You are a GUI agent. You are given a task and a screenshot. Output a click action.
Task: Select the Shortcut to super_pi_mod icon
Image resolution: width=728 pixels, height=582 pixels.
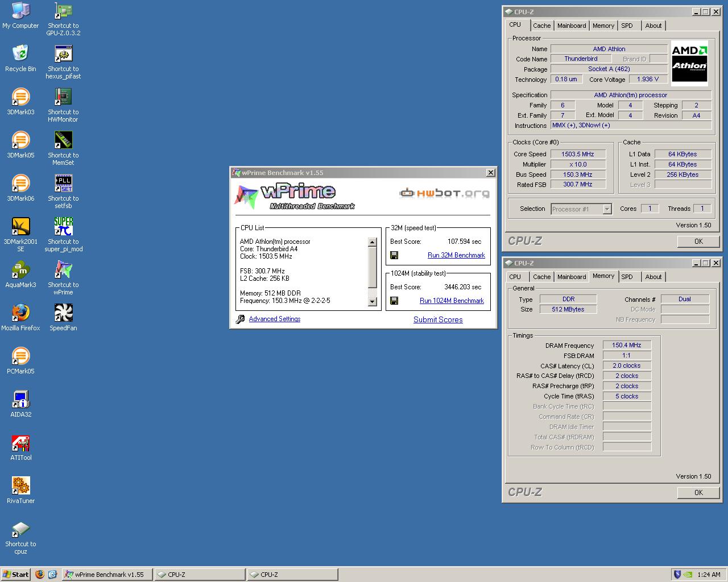click(x=63, y=235)
